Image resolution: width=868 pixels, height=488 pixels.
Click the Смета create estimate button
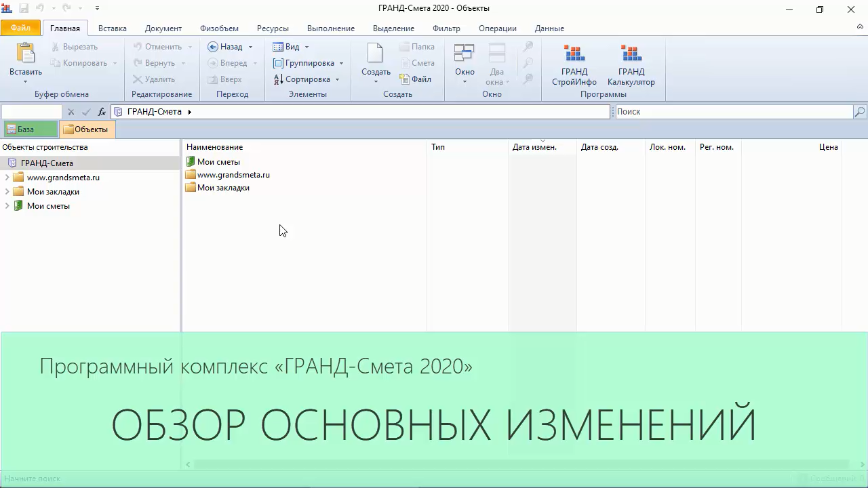point(417,63)
